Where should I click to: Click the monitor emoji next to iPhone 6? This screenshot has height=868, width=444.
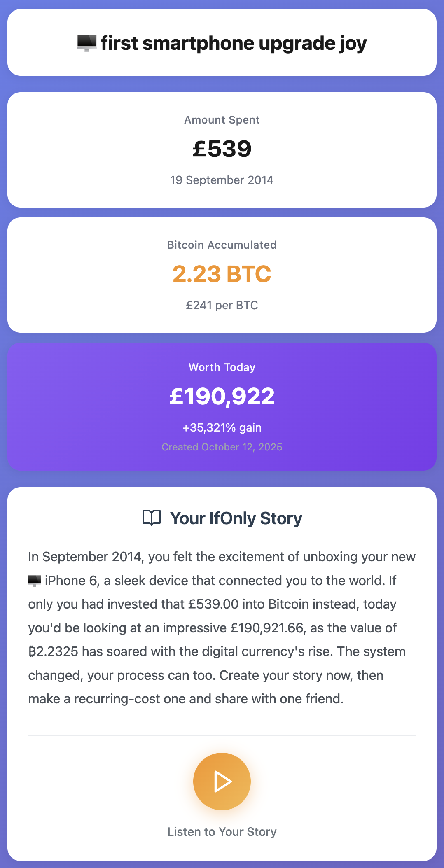coord(34,580)
